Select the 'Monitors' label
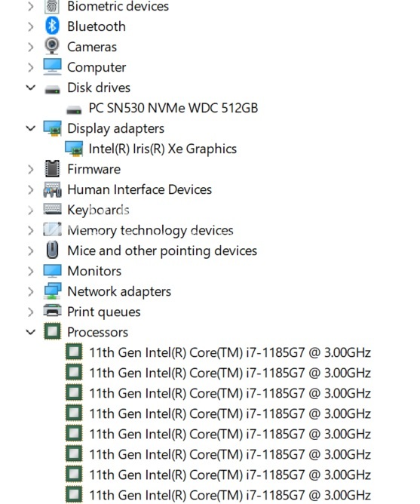The height and width of the screenshot is (504, 420). [94, 272]
